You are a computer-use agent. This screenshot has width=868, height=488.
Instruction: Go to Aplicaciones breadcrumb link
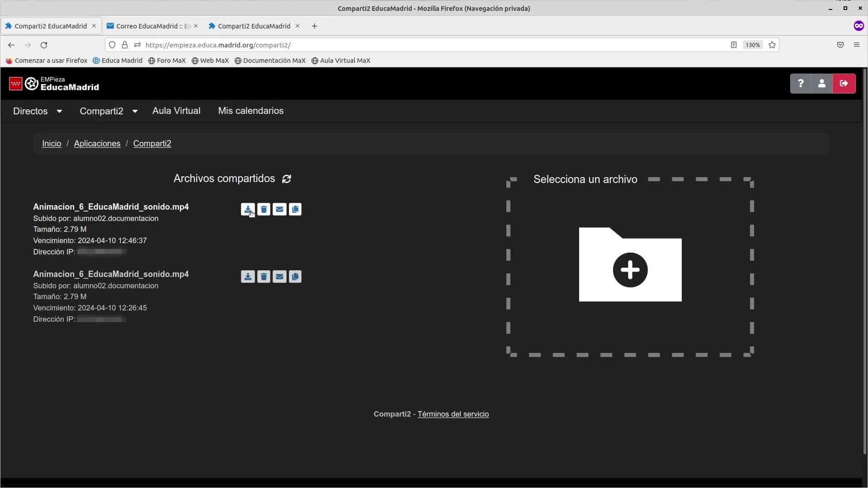[97, 144]
